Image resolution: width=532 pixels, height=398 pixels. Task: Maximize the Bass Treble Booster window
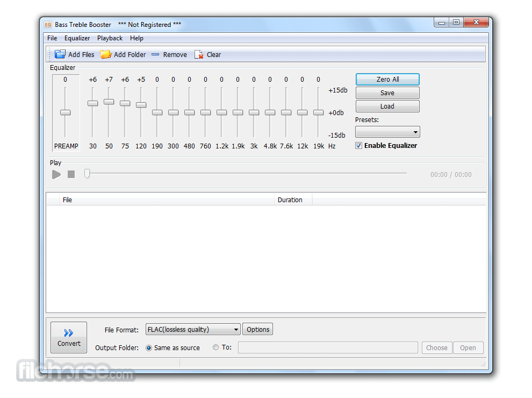(x=456, y=23)
